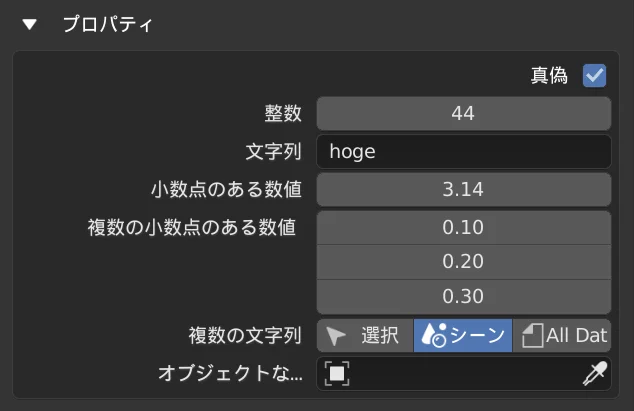Click the 文字列 text field containing hoge
The height and width of the screenshot is (411, 634).
click(x=463, y=151)
